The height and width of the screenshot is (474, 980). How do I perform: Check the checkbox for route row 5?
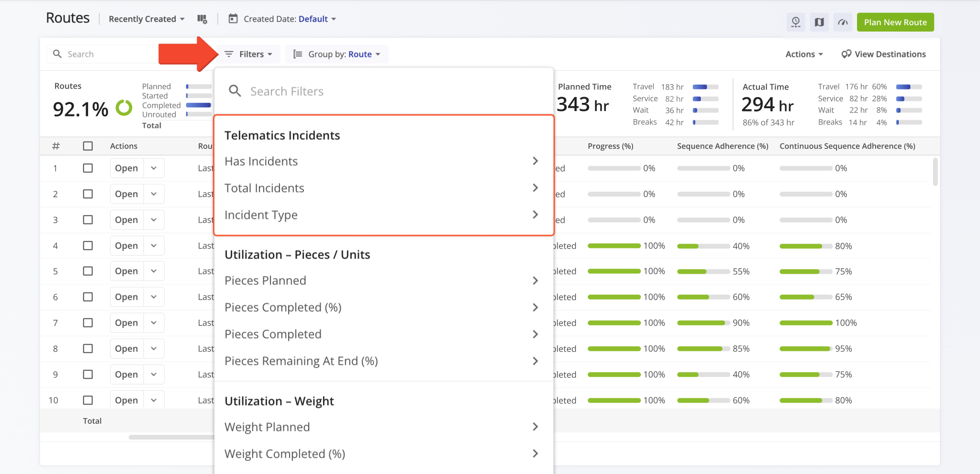88,271
